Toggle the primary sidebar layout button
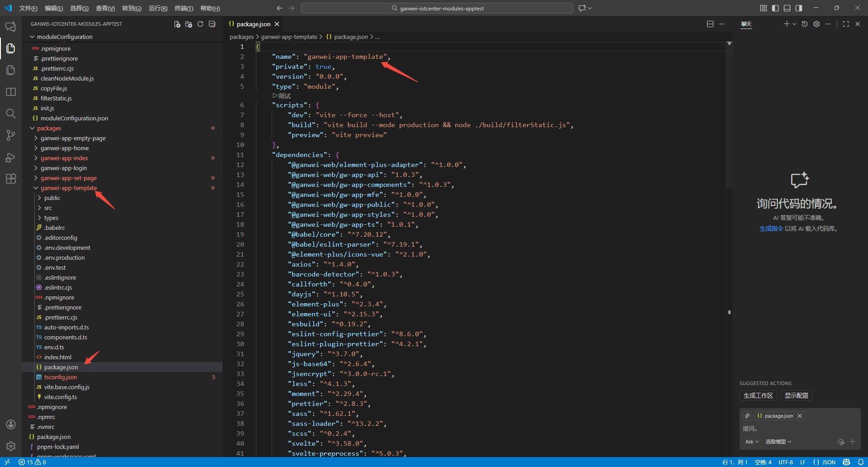Screen dimensions: 868x467 [775, 8]
